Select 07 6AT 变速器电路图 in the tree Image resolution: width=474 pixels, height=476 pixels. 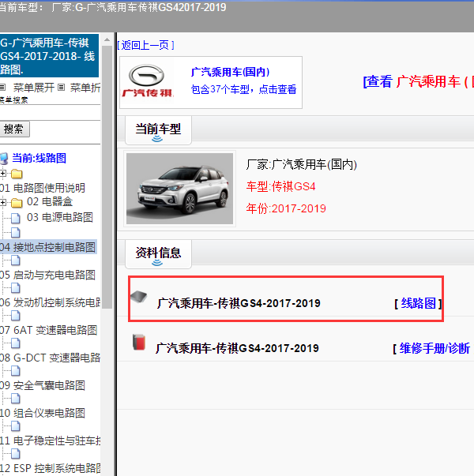pos(49,330)
